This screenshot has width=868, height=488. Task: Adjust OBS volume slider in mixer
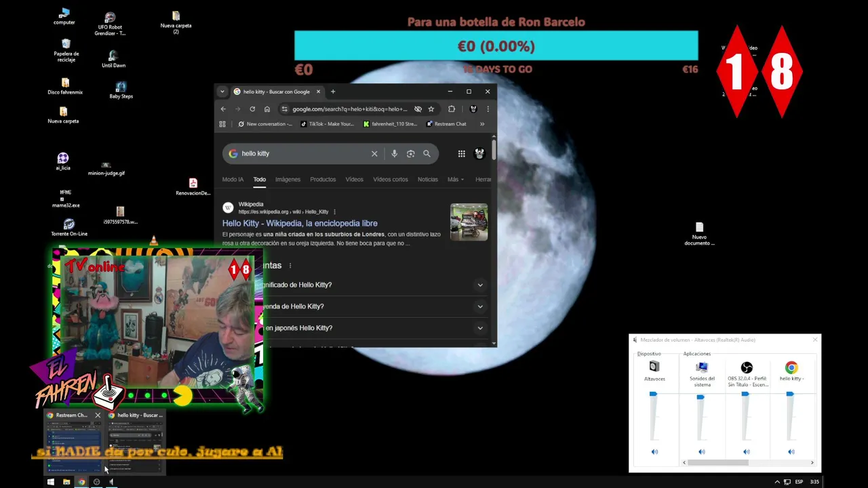tap(745, 394)
